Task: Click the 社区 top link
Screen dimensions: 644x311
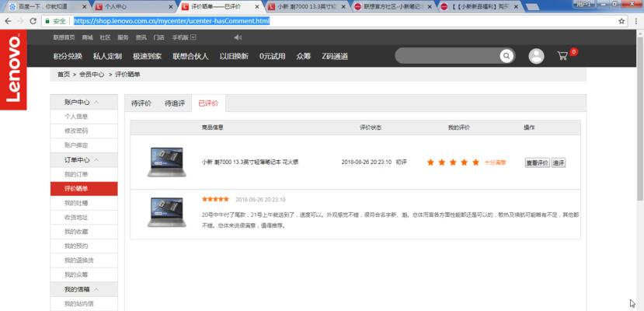Action: pos(105,37)
